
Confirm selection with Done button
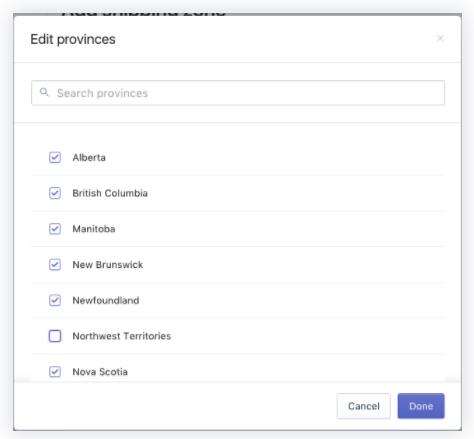point(421,406)
